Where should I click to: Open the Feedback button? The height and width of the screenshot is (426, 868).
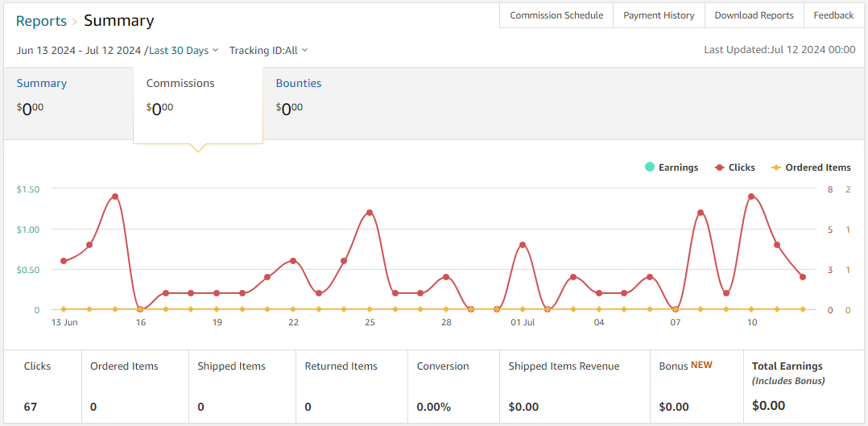click(x=833, y=15)
